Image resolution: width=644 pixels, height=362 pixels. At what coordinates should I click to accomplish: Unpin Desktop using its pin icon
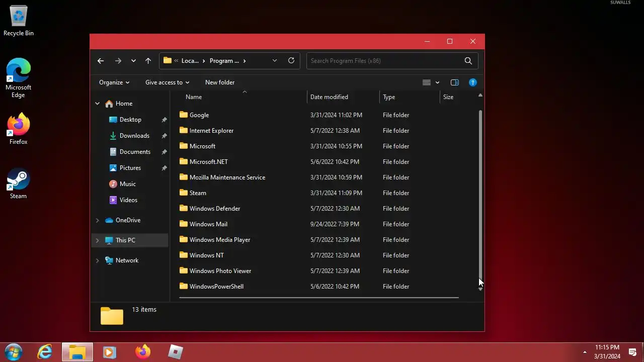click(x=164, y=120)
